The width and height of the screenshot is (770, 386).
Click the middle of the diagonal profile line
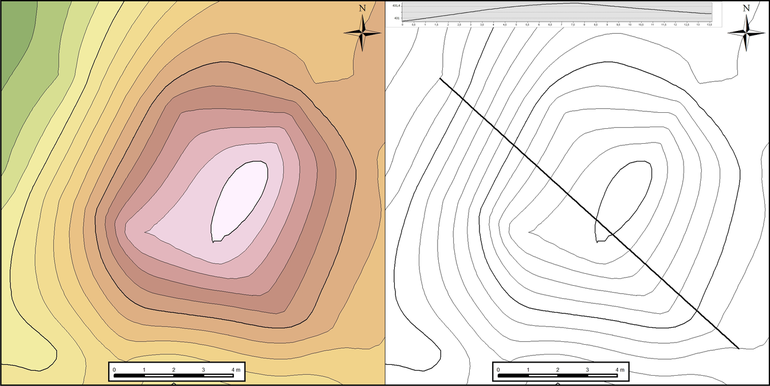click(x=589, y=213)
